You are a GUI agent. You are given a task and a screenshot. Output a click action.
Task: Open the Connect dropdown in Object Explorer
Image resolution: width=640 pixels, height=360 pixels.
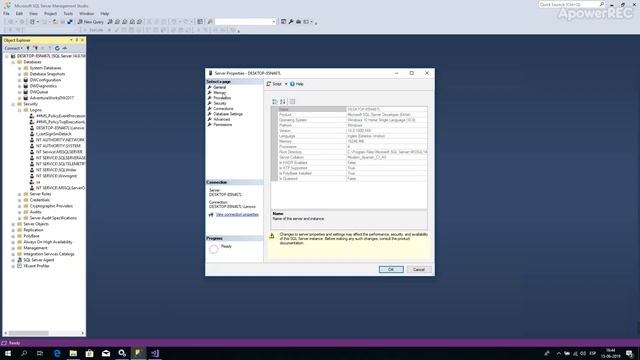tap(13, 48)
